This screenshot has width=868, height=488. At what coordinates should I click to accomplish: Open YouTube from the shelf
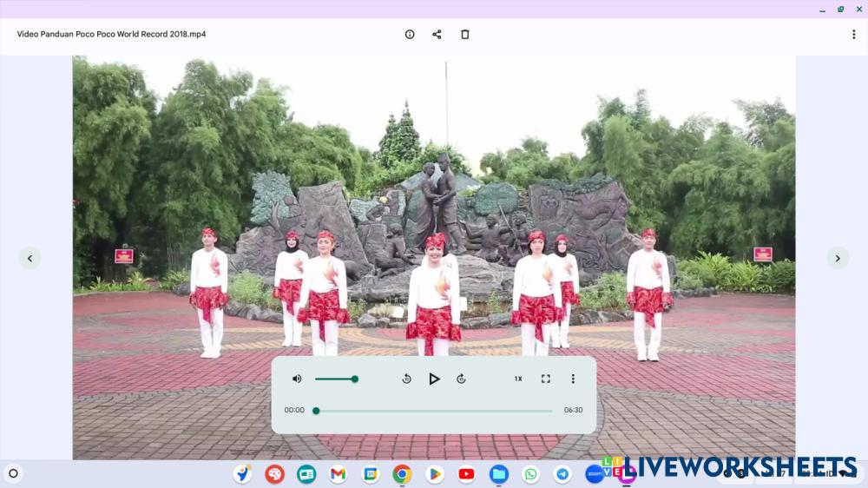coord(466,474)
